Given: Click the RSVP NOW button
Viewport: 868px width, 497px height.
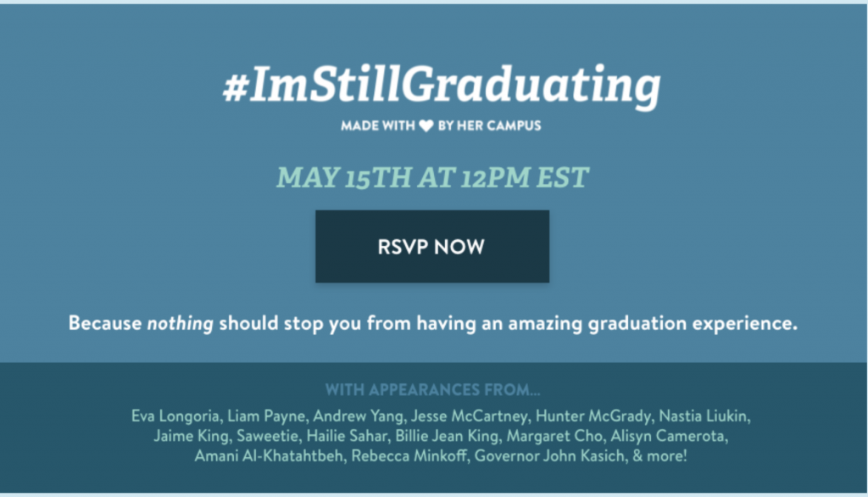Looking at the screenshot, I should click(432, 247).
